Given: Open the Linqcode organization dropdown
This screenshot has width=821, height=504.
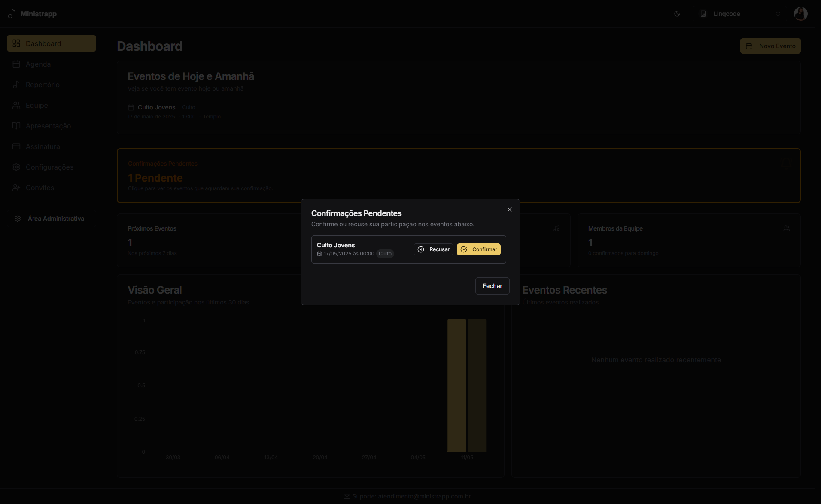Looking at the screenshot, I should click(x=739, y=14).
